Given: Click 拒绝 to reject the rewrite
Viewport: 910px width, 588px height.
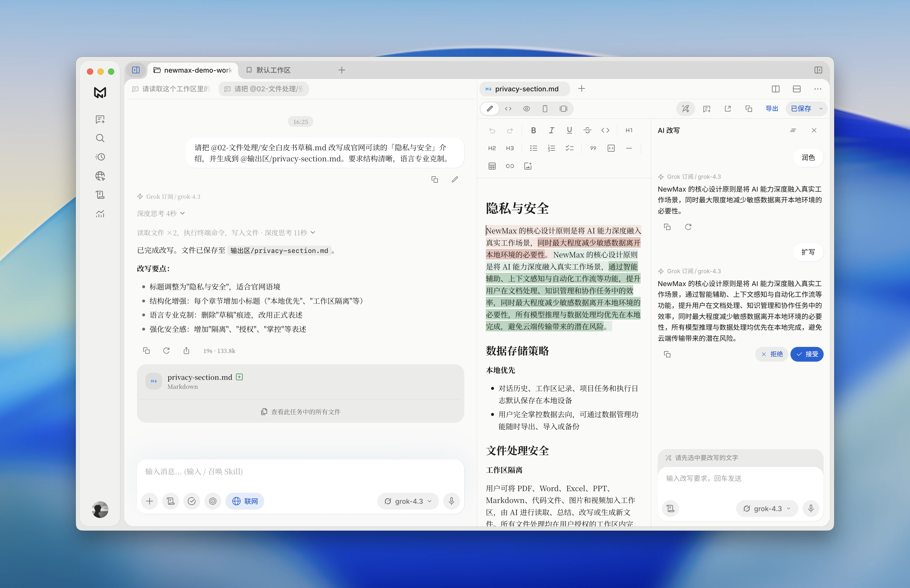Looking at the screenshot, I should pos(771,354).
